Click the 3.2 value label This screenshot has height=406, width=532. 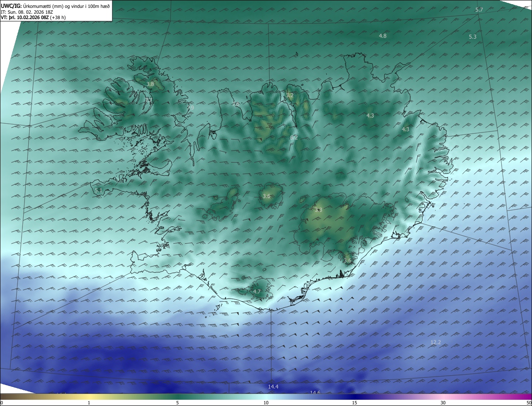point(290,95)
